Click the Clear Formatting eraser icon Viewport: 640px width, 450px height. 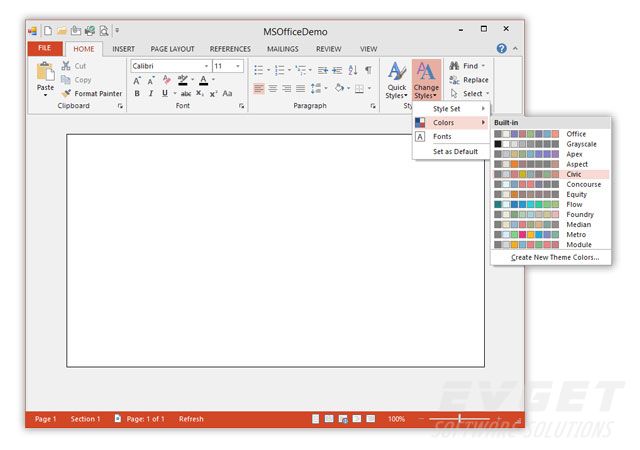point(167,80)
